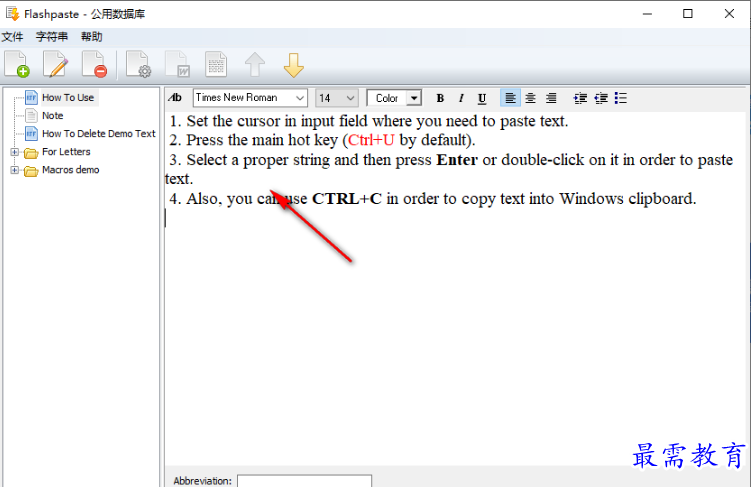
Task: Click the new string icon with green plus
Action: [17, 64]
